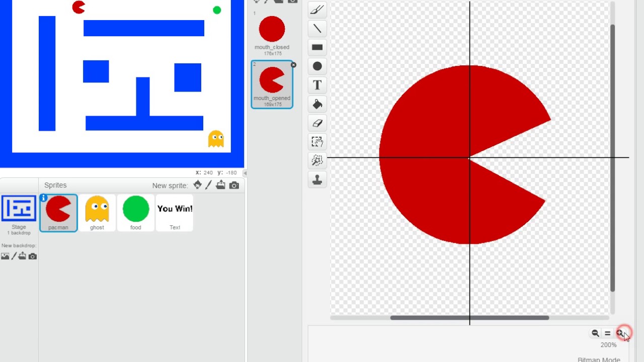This screenshot has width=644, height=362.
Task: Select the Rectangle tool
Action: pos(317,47)
